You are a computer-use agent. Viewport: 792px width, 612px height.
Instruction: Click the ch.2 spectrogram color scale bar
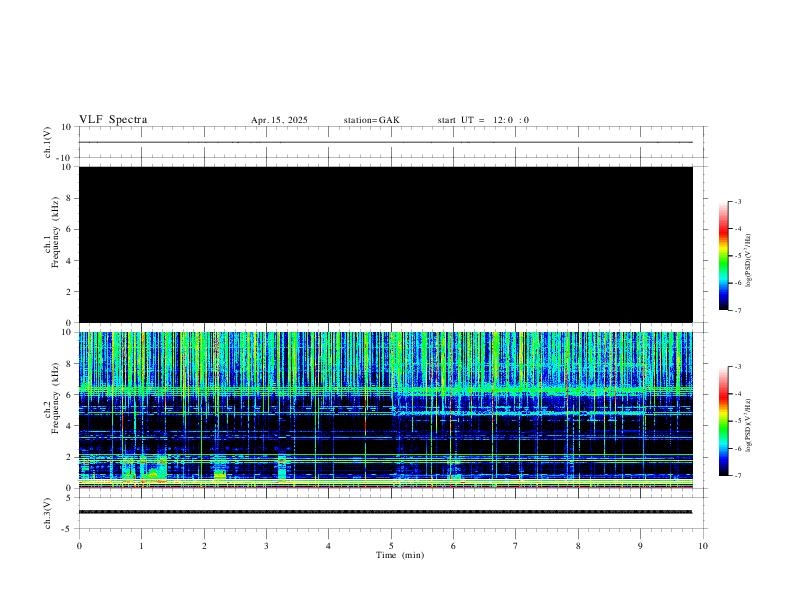723,421
